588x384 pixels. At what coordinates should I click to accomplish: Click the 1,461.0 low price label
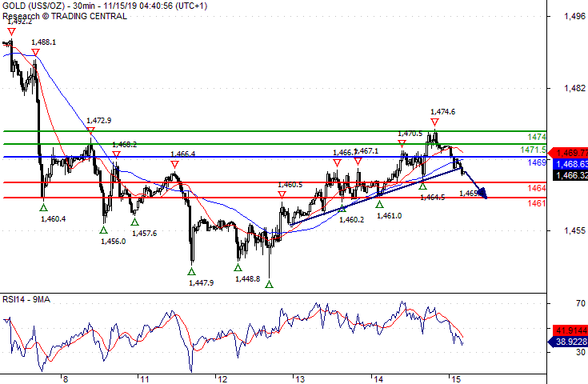(x=390, y=216)
